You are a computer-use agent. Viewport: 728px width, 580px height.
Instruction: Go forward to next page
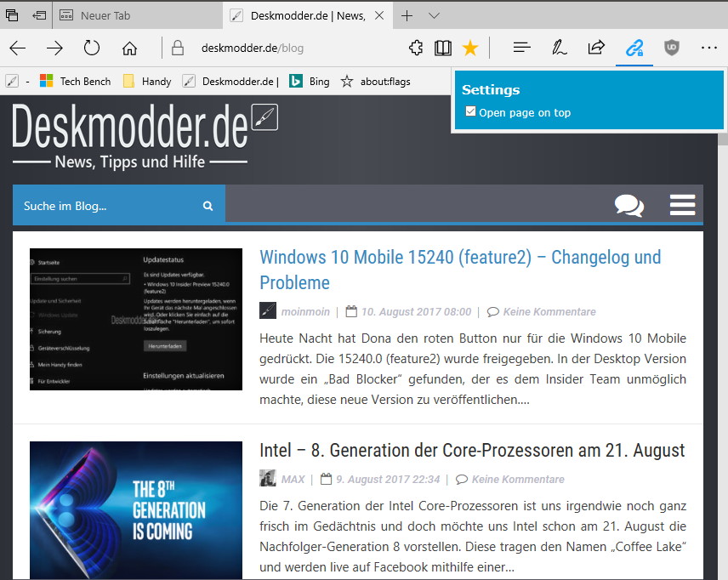(x=54, y=48)
